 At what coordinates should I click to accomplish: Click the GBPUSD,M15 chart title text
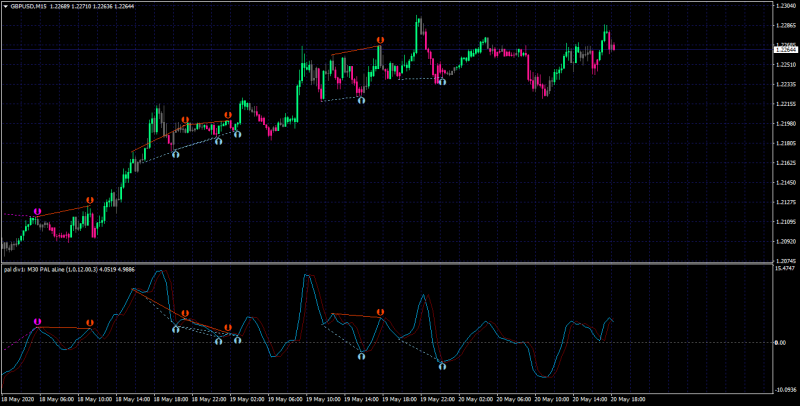[x=29, y=7]
